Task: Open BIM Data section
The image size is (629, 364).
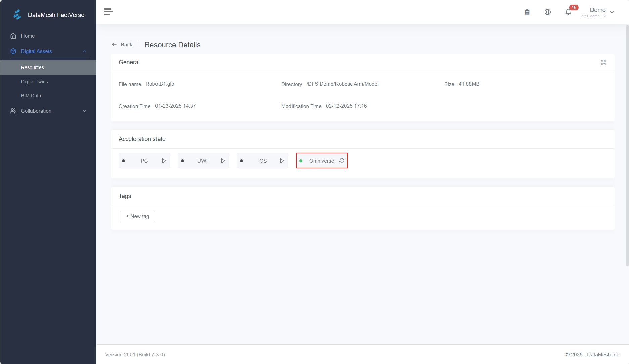Action: pyautogui.click(x=31, y=96)
